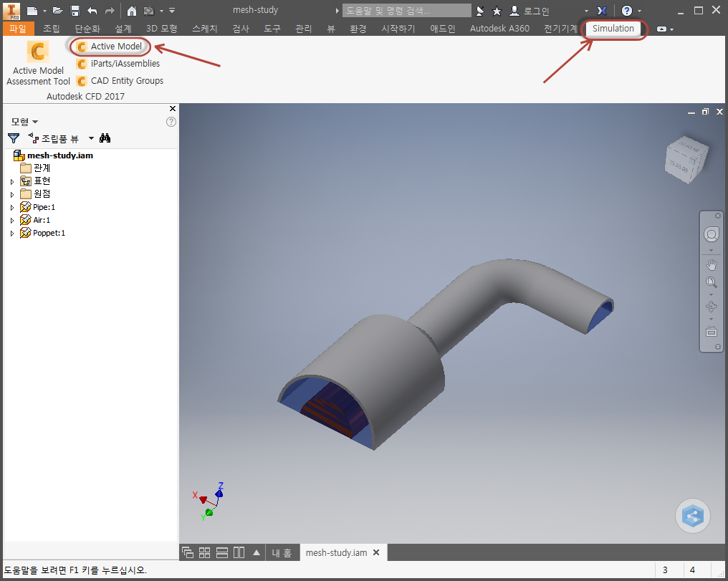Click the full navigation wheel icon
This screenshot has height=581, width=728.
click(x=711, y=234)
